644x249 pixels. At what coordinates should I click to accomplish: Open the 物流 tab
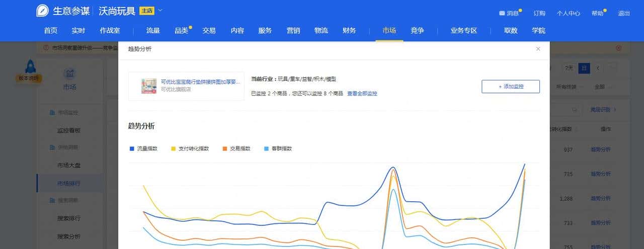pyautogui.click(x=321, y=31)
